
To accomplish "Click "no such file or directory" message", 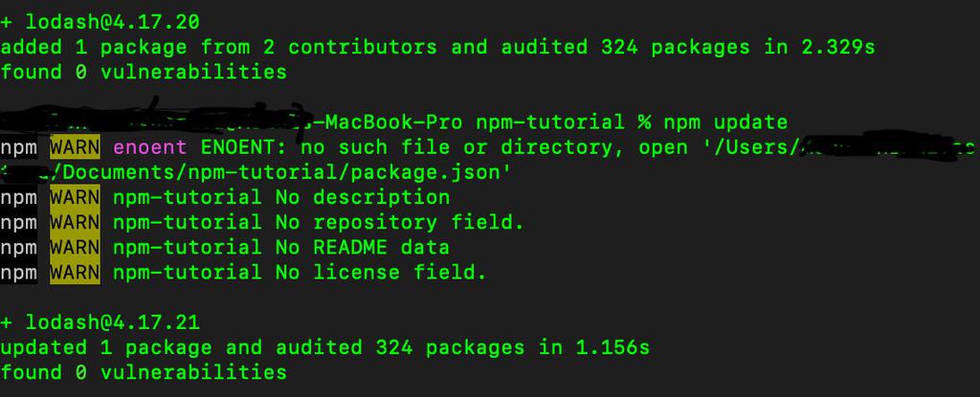I will tap(425, 147).
